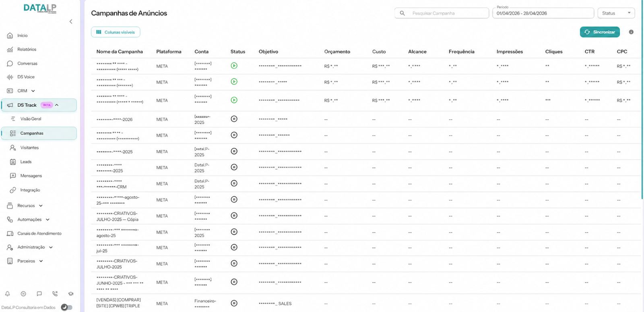The image size is (644, 312).
Task: Click the outgoing phone call icon
Action: pos(55,294)
